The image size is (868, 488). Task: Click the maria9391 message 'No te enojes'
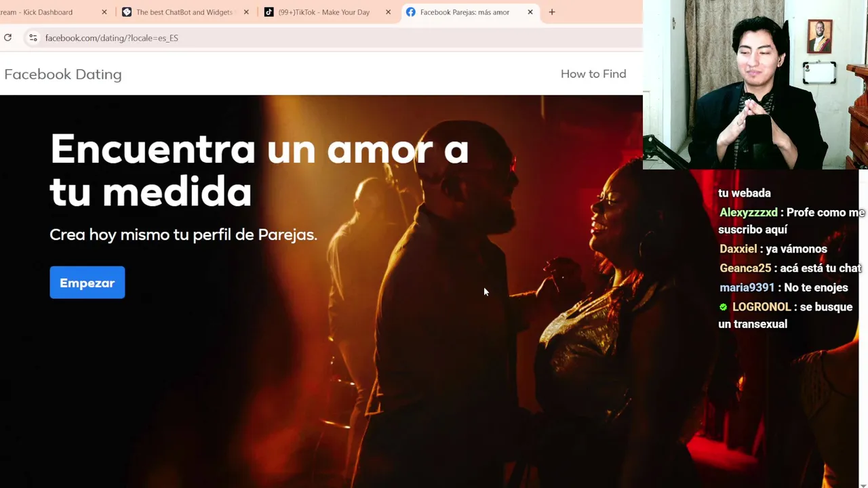(816, 287)
